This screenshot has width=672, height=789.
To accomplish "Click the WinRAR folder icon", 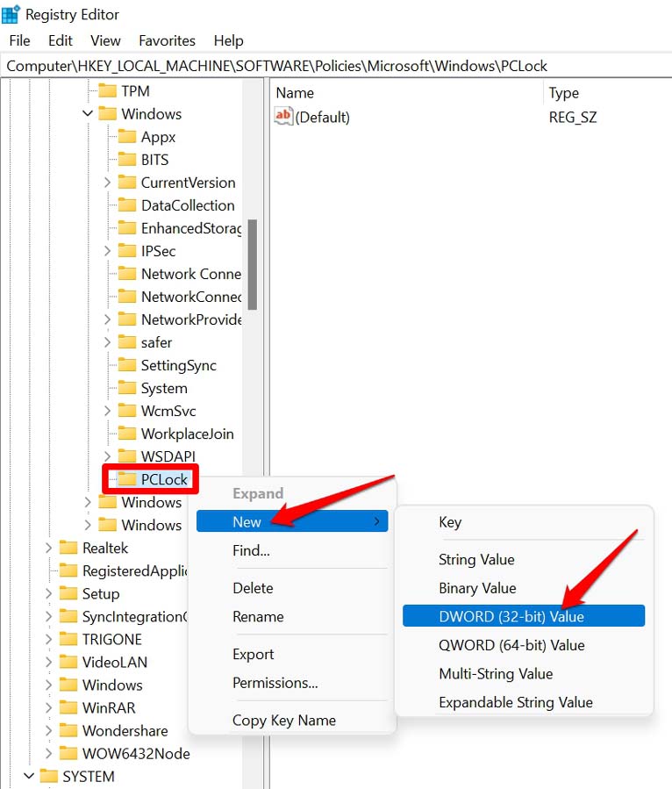I will click(68, 707).
